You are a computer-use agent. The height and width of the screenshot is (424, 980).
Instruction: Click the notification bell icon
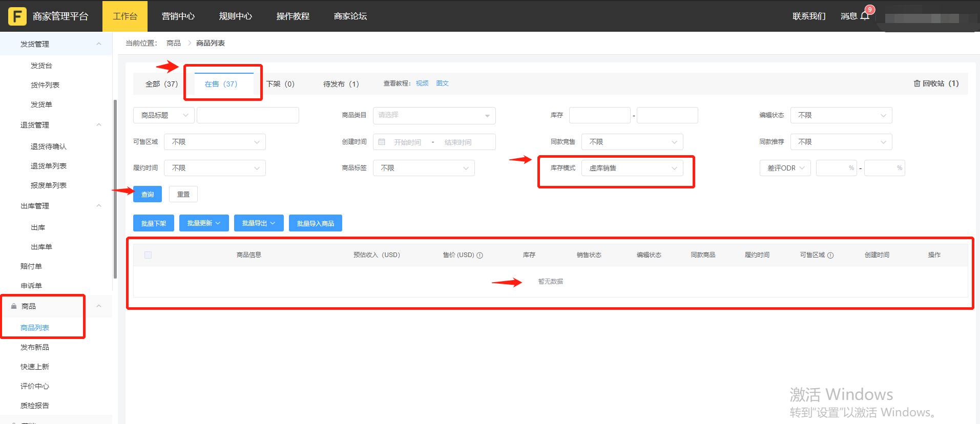pyautogui.click(x=865, y=16)
